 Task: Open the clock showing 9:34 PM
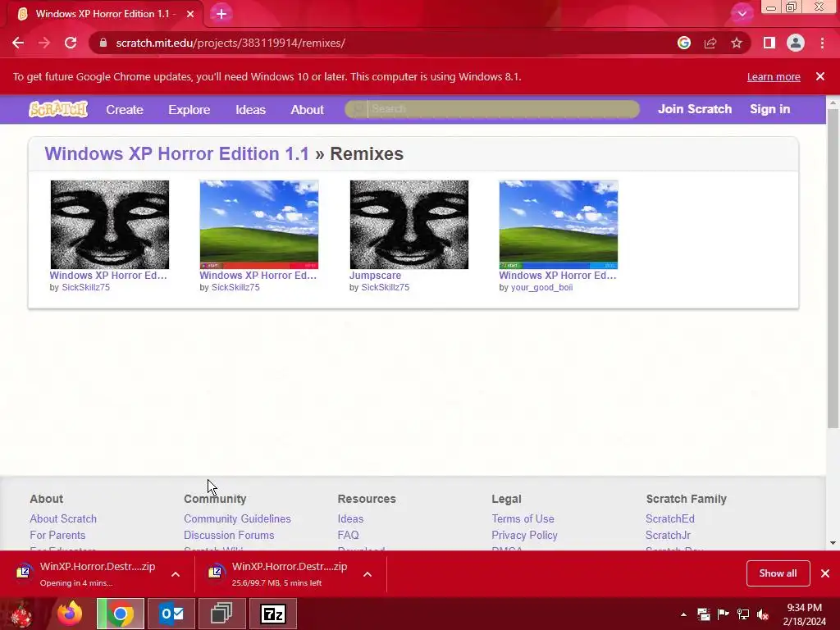coord(805,614)
